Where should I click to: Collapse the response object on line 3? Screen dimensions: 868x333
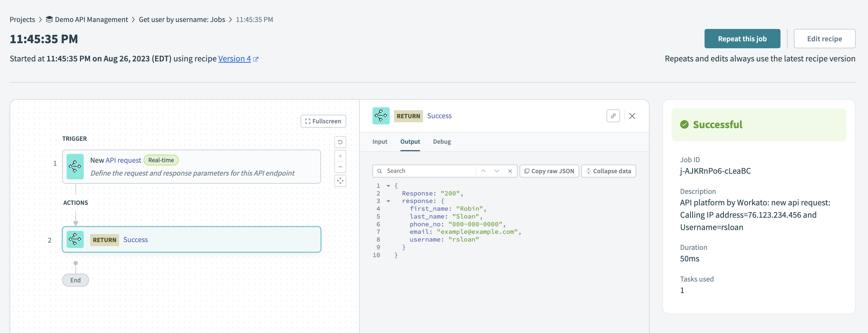click(x=388, y=201)
